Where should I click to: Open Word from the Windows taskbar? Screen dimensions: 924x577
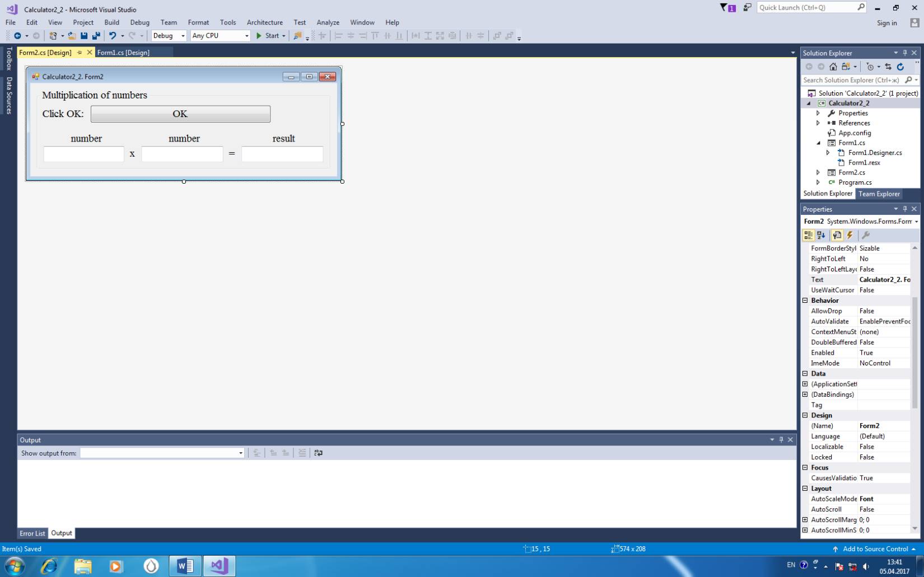pyautogui.click(x=185, y=566)
